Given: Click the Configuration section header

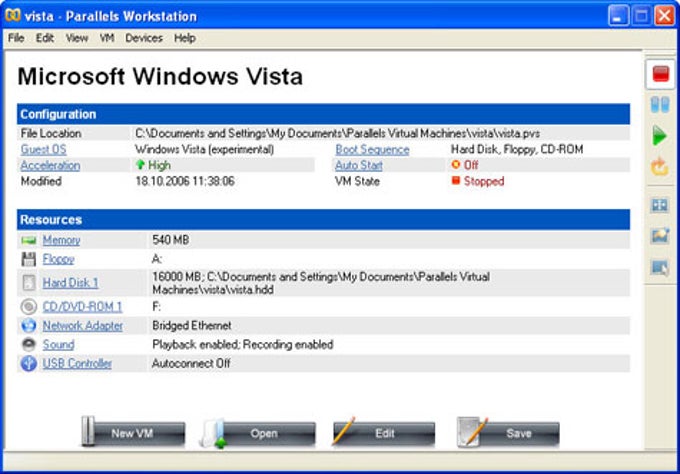Looking at the screenshot, I should coord(324,114).
